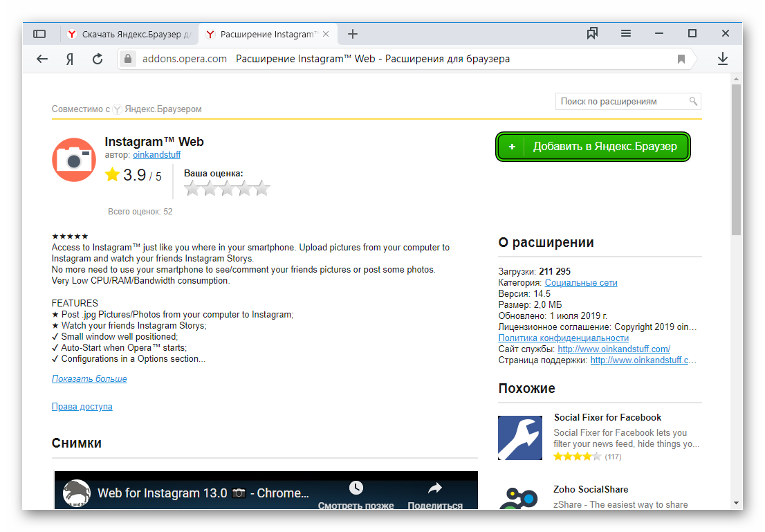This screenshot has height=532, width=765.
Task: Rate the extension with the third star
Action: coord(228,188)
